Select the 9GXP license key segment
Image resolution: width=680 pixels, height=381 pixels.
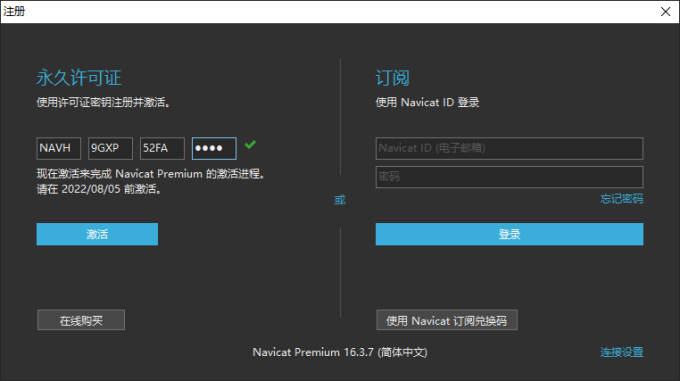point(110,148)
